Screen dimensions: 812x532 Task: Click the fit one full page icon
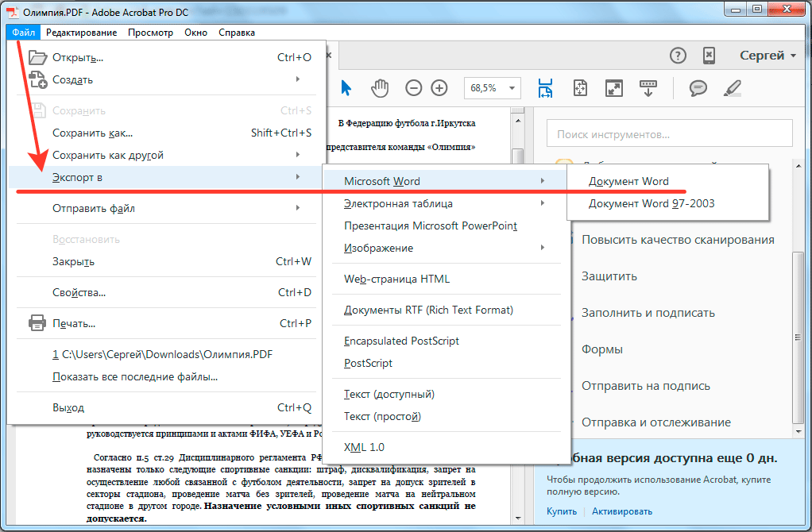click(580, 87)
